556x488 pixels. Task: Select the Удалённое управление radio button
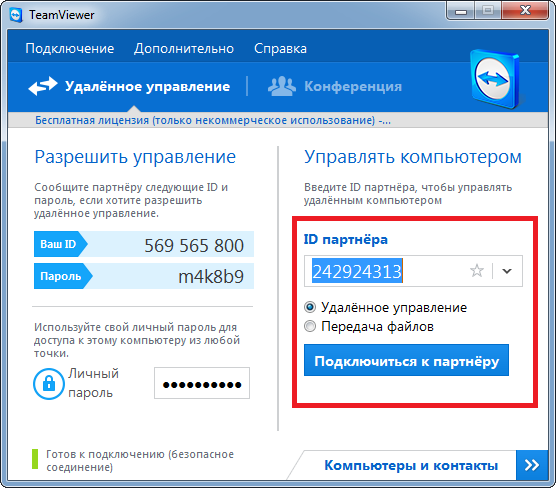[x=310, y=307]
